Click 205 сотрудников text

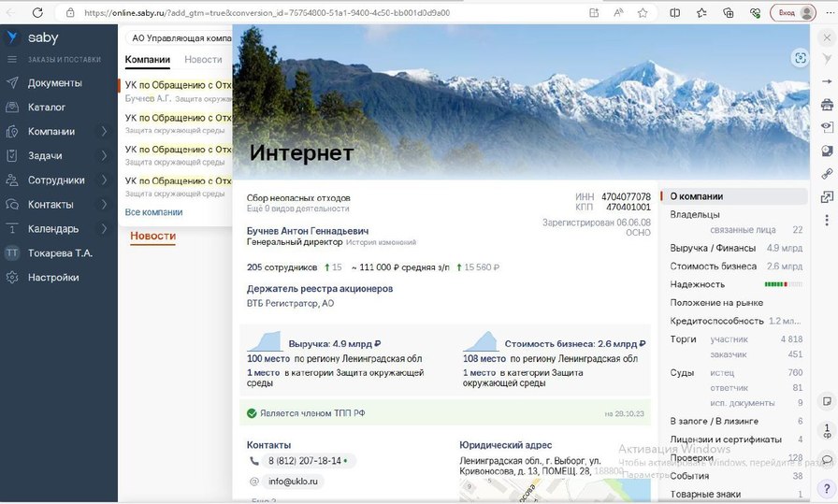point(282,267)
